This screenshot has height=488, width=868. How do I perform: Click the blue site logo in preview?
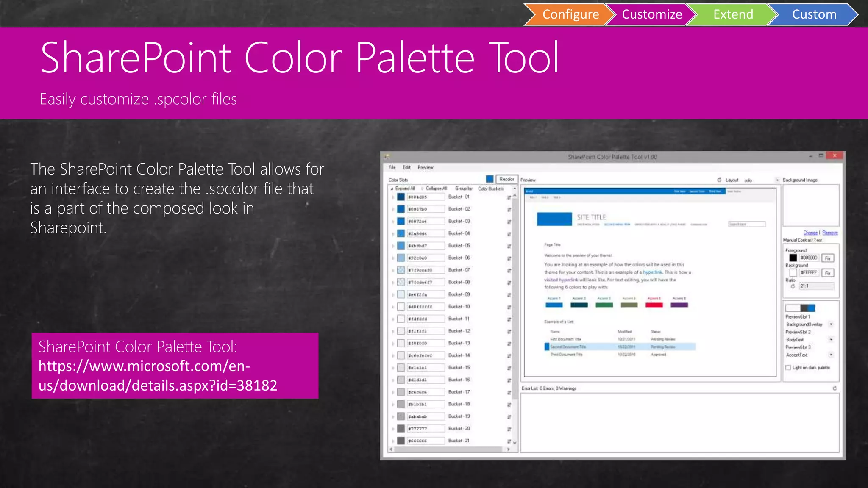[x=554, y=219]
